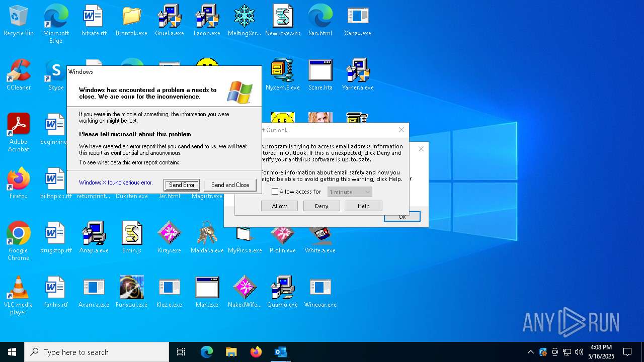Click the 'Windows X found serious error' text
This screenshot has width=644, height=362.
116,183
